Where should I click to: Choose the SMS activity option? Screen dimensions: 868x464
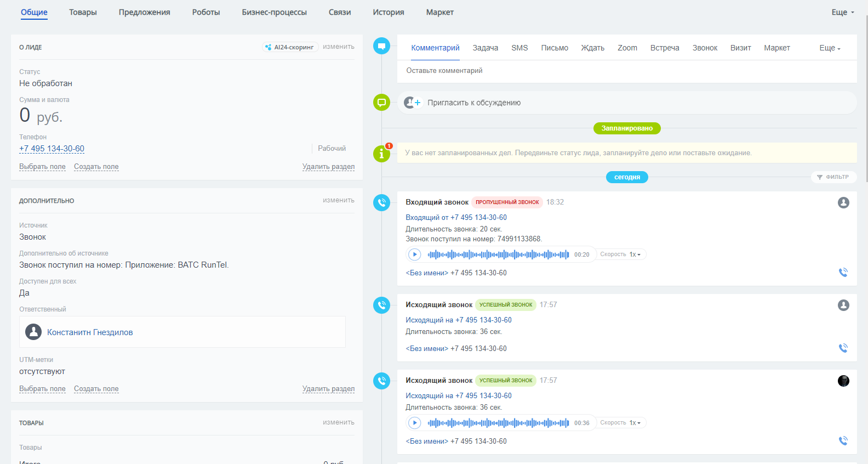click(x=519, y=48)
